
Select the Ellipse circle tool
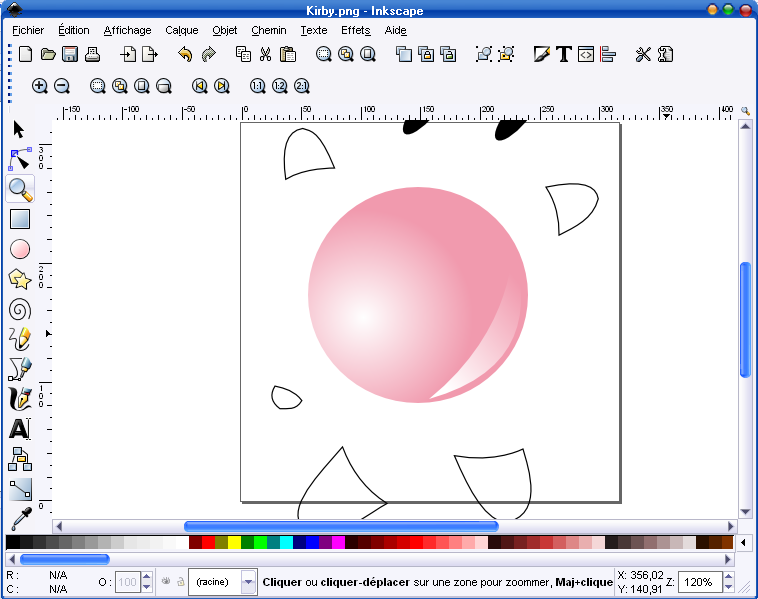click(x=20, y=249)
